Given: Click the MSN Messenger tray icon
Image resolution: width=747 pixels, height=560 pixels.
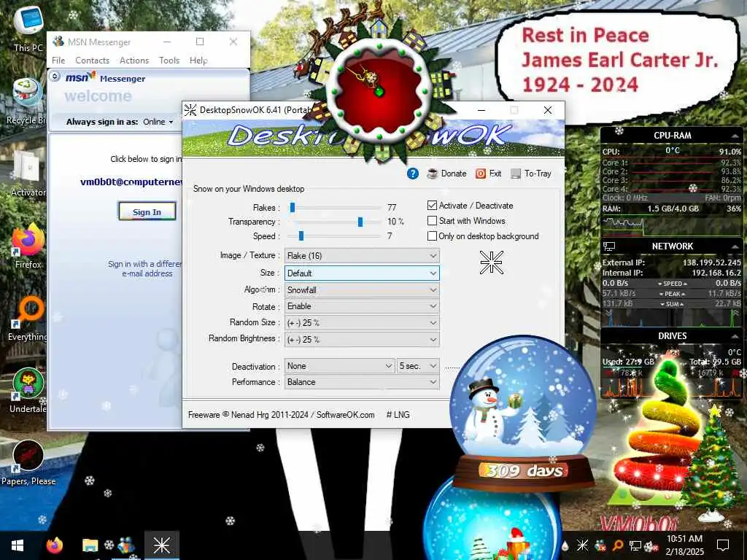Looking at the screenshot, I should tap(600, 545).
